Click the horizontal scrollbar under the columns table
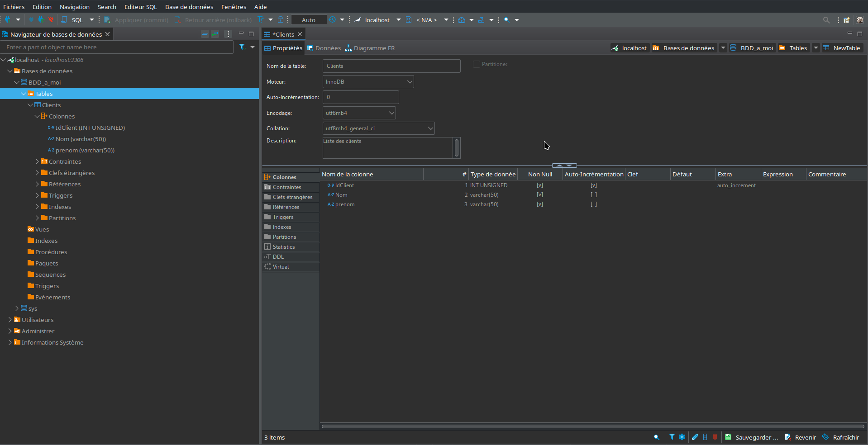Viewport: 868px width, 445px height. 592,426
